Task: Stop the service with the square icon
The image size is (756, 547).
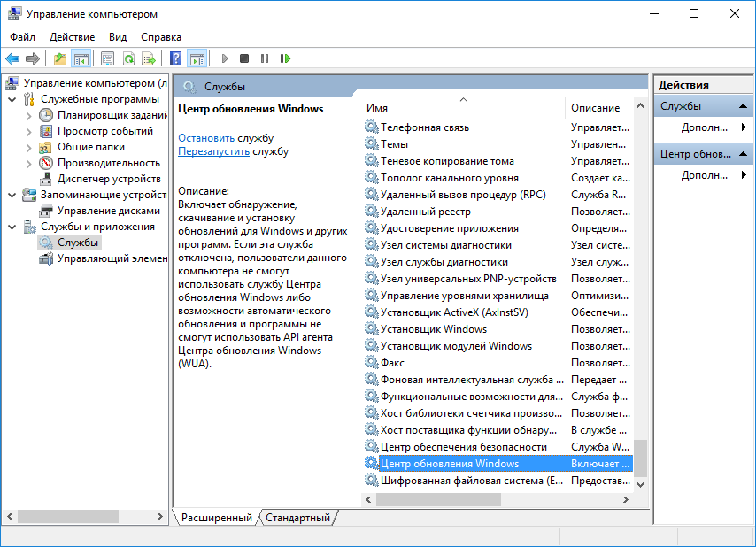Action: pos(244,58)
